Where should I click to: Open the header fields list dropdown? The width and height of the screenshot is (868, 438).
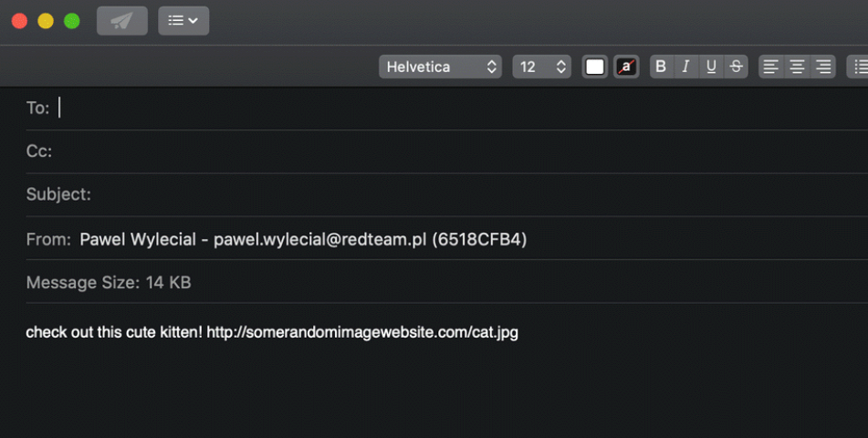(x=183, y=21)
